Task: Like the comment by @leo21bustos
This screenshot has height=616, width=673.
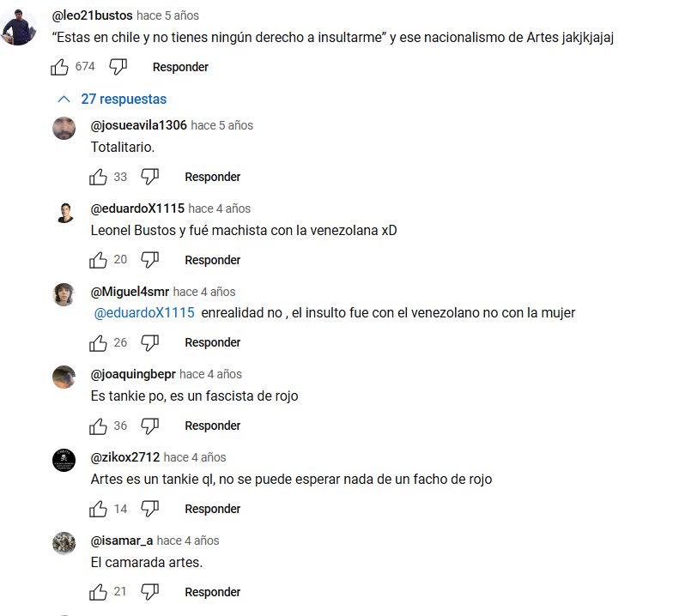Action: pos(59,67)
